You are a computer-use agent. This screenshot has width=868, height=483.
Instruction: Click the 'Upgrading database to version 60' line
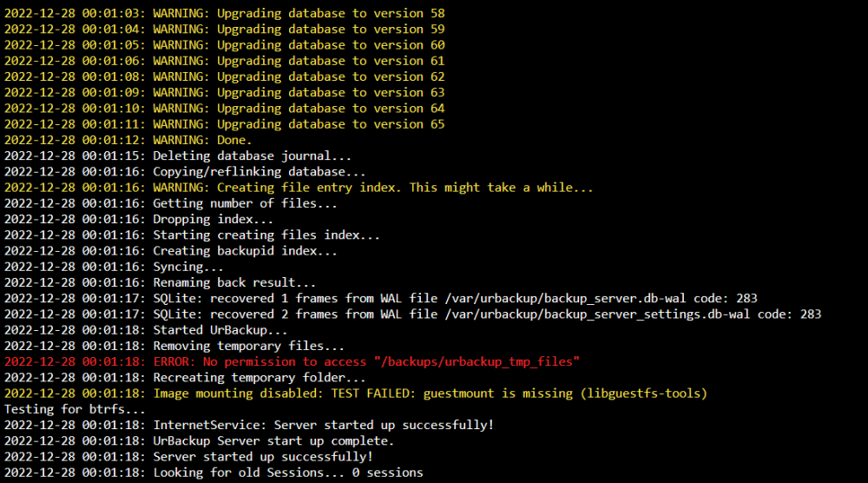[225, 45]
